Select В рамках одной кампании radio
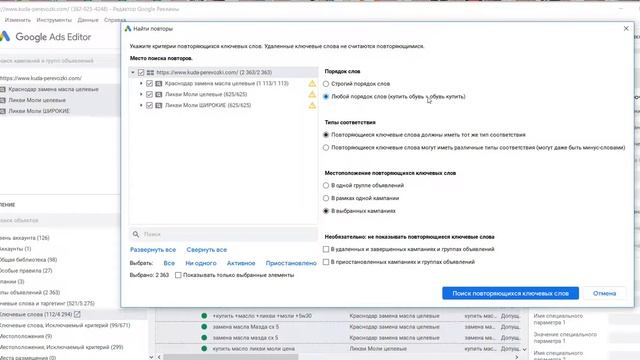This screenshot has width=640, height=360. click(x=326, y=198)
